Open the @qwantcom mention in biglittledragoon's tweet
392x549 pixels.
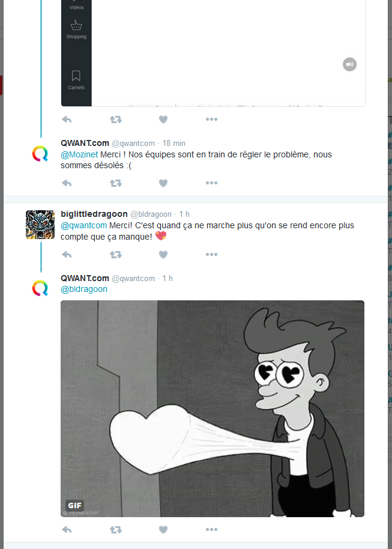click(x=83, y=225)
